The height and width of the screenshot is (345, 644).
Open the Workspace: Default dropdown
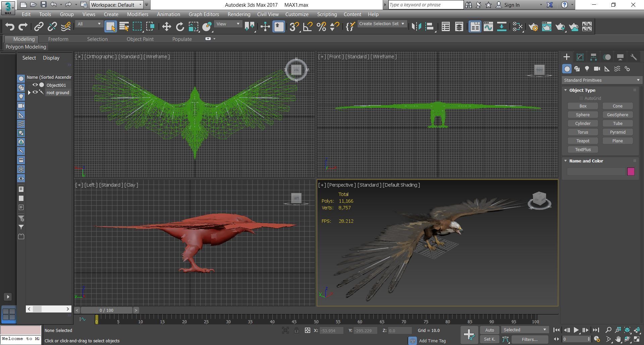click(116, 5)
